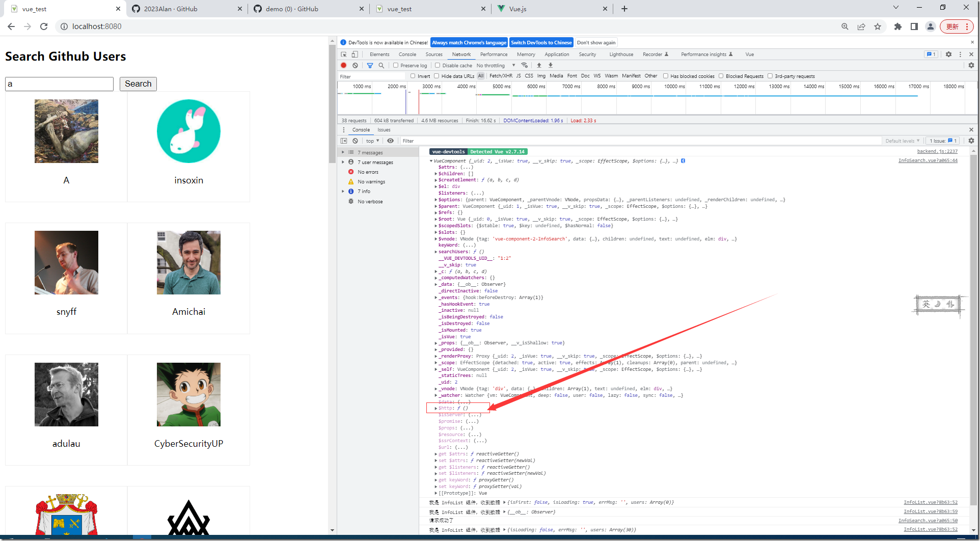980x541 pixels.
Task: Switch to the Performance panel tab
Action: [x=494, y=54]
